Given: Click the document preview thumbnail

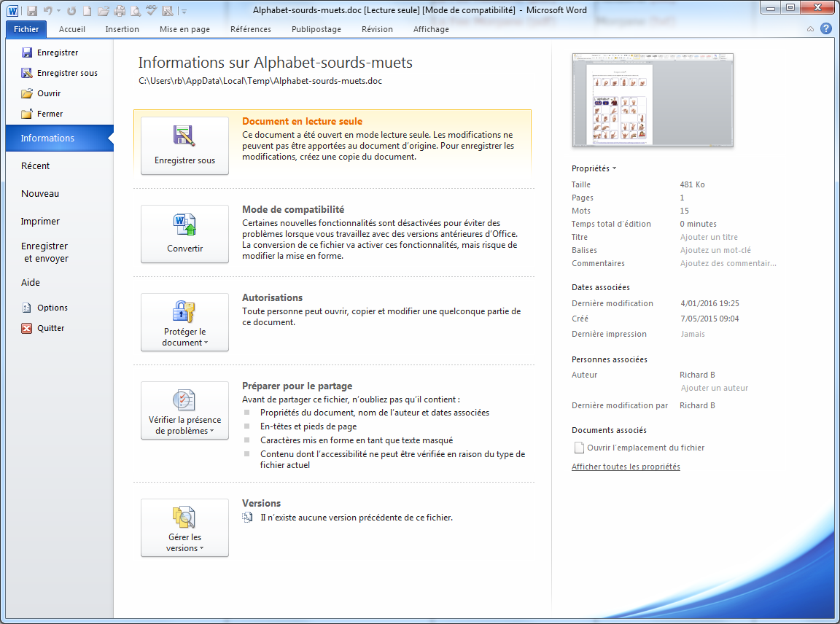Looking at the screenshot, I should 653,100.
